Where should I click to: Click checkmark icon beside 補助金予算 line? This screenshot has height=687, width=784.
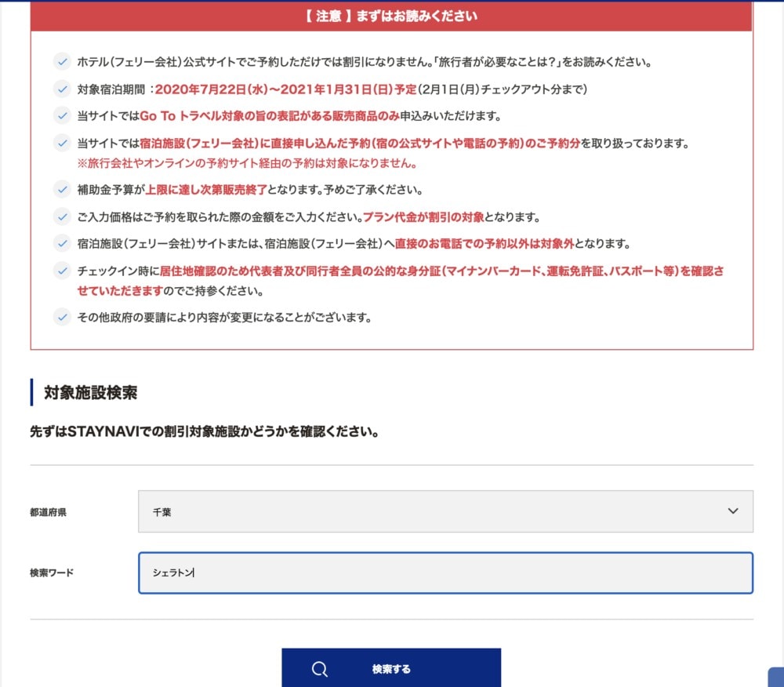click(x=62, y=190)
